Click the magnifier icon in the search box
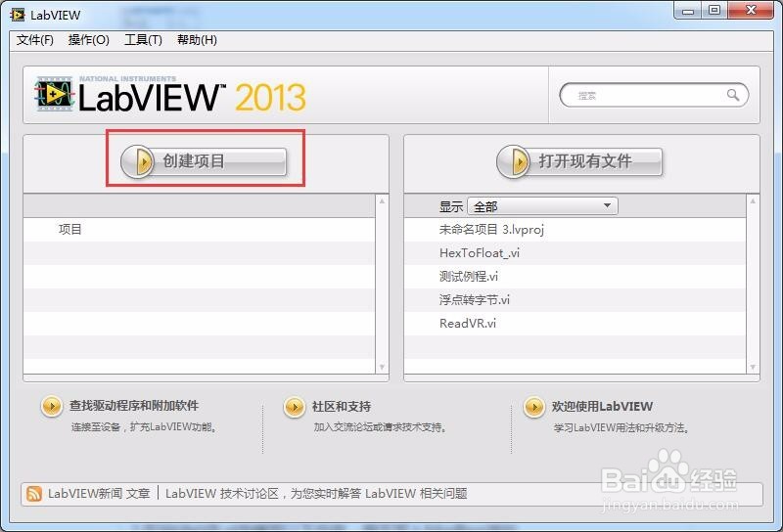 [x=732, y=95]
